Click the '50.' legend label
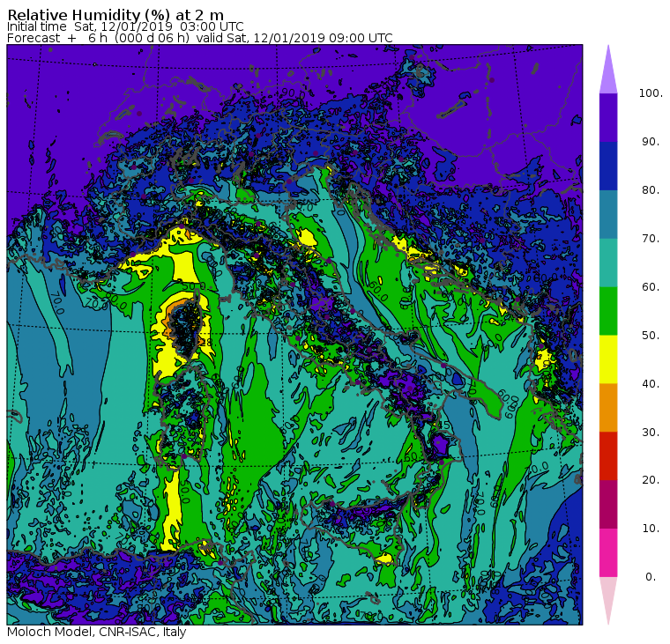670x644 pixels. [651, 336]
